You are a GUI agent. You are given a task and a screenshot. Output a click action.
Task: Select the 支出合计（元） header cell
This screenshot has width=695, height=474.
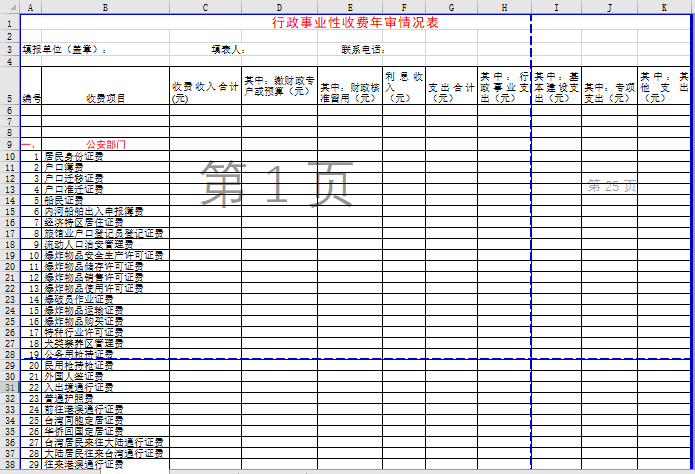click(x=451, y=93)
